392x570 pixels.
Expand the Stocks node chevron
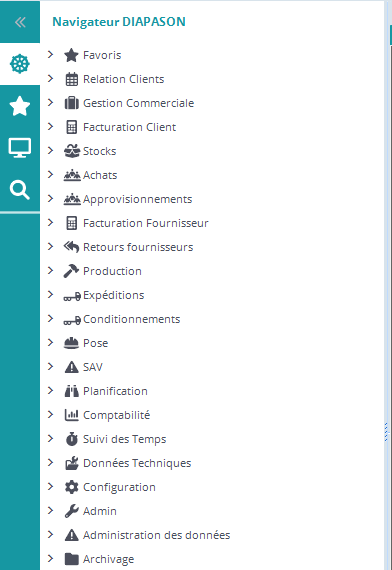(51, 150)
